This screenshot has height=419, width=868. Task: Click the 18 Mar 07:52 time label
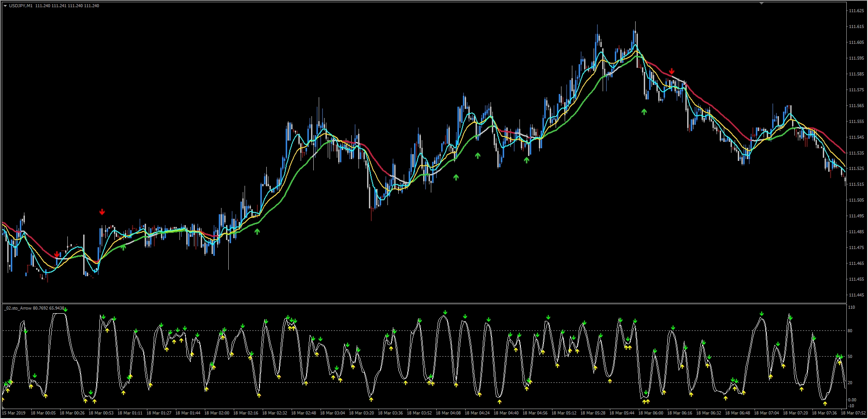point(853,413)
